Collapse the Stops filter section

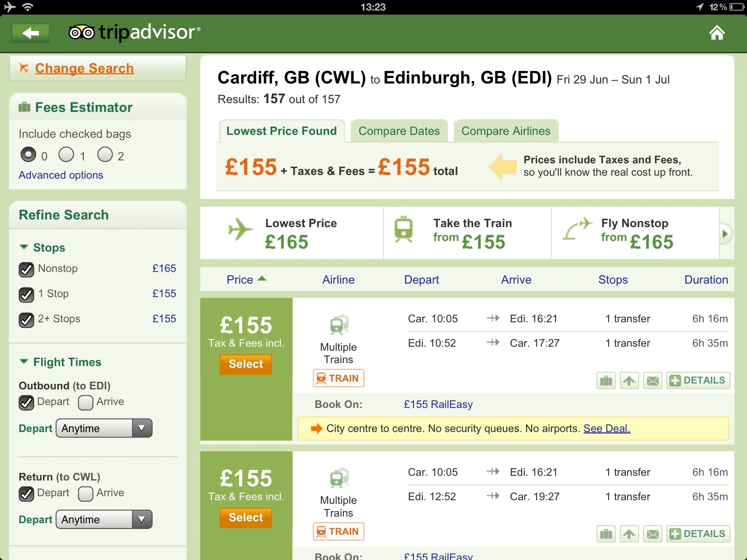[x=24, y=247]
